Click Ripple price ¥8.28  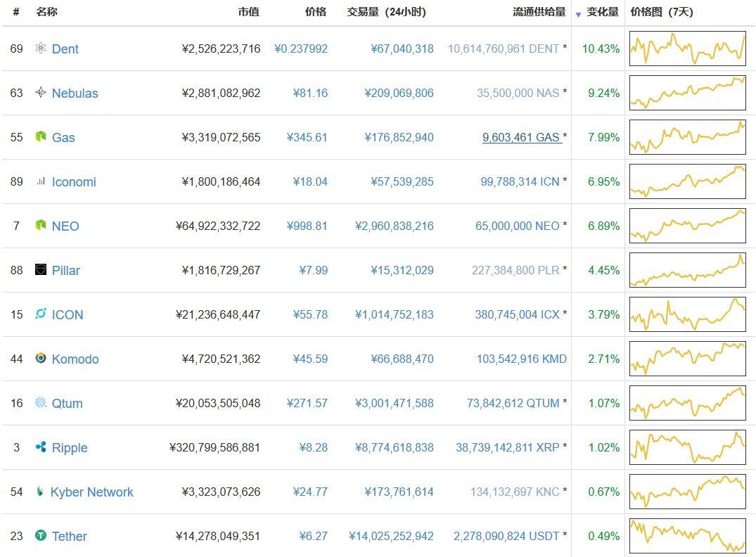314,448
